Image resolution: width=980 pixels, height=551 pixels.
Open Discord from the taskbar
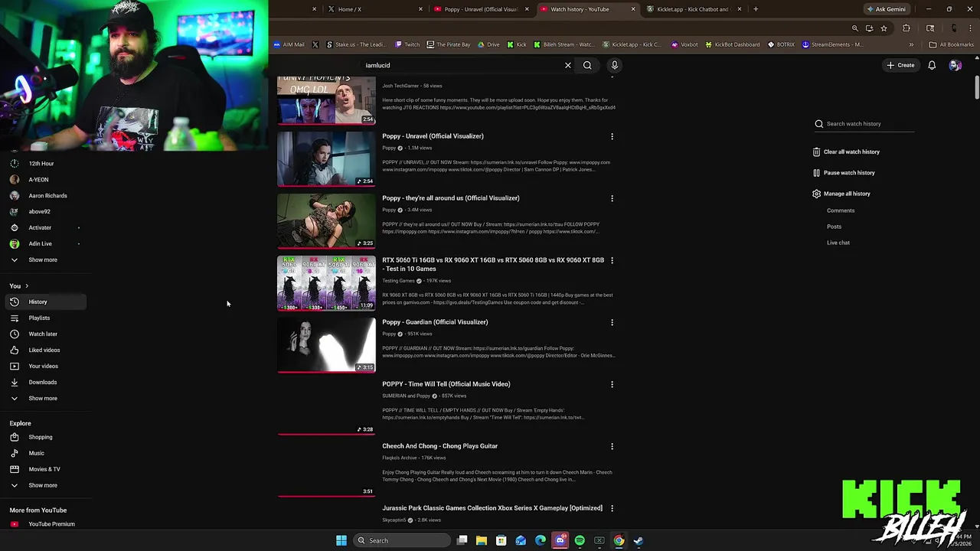tap(560, 540)
